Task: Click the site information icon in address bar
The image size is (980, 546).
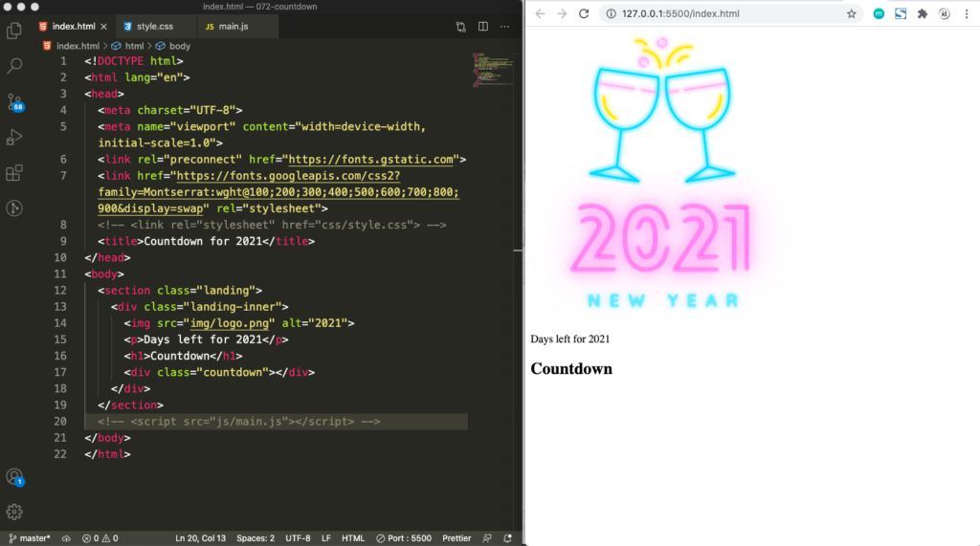Action: pos(611,13)
